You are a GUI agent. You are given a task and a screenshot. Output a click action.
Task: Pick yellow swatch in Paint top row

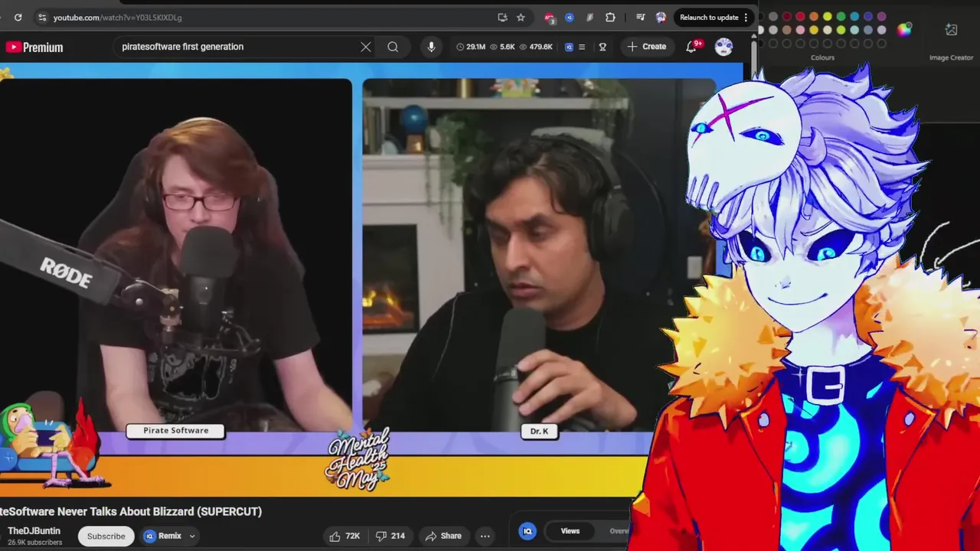point(828,17)
